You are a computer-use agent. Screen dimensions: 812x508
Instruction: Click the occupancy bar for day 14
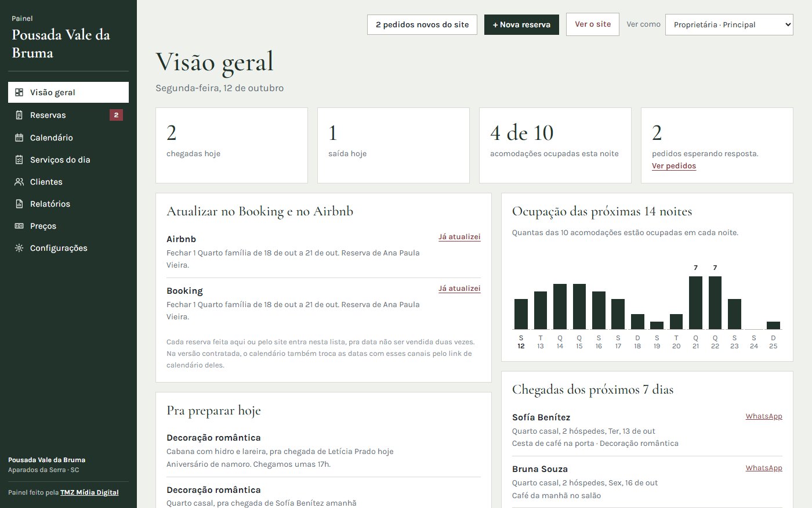(560, 307)
